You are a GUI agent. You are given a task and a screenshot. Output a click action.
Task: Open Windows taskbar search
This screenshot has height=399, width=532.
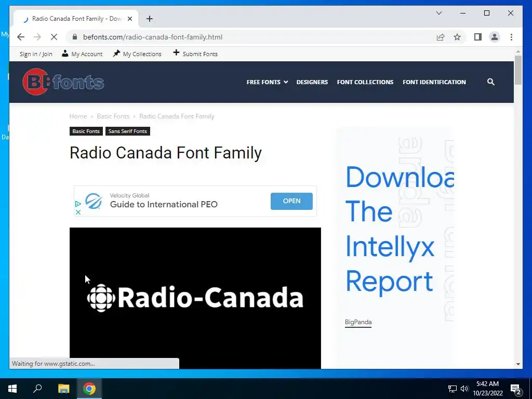(x=37, y=389)
